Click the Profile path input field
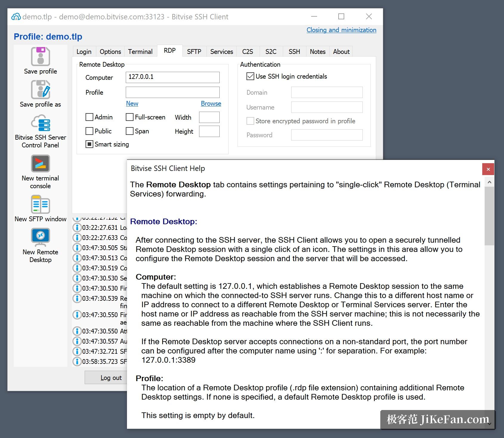Viewport: 504px width, 438px height. tap(173, 92)
